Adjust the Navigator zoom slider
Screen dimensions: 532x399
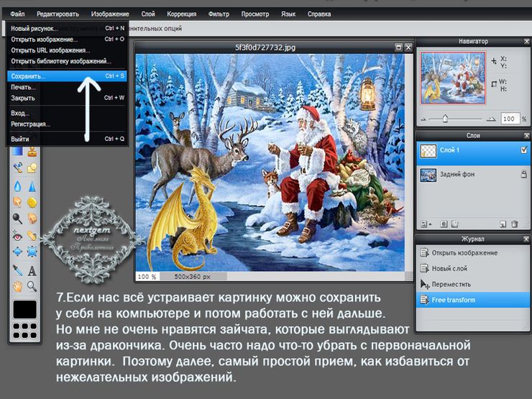pyautogui.click(x=445, y=119)
